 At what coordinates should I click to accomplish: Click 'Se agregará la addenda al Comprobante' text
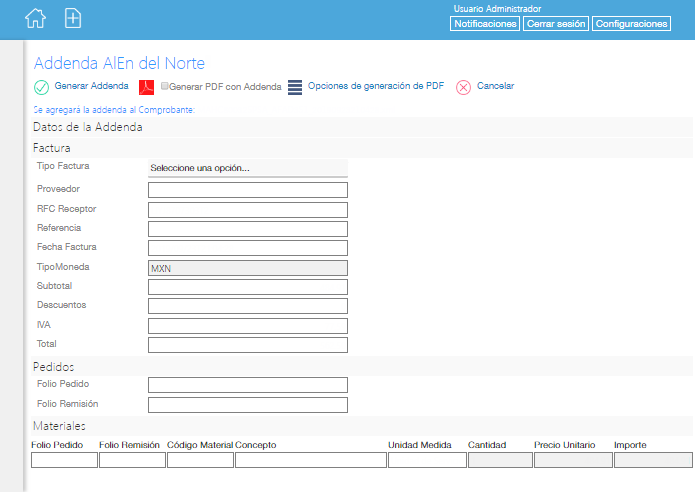pyautogui.click(x=114, y=110)
